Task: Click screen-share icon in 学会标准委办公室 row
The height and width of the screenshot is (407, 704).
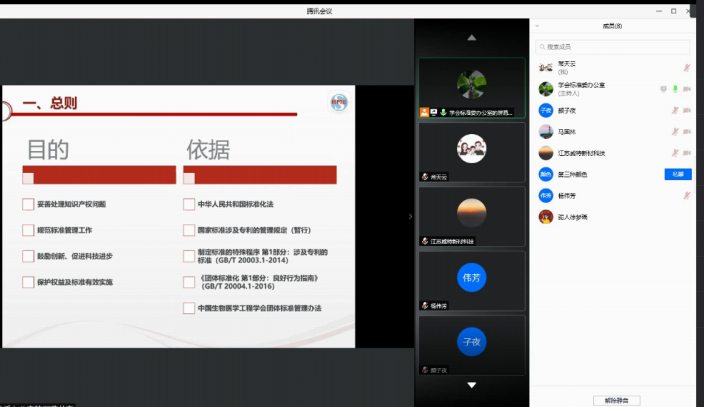Action: tap(663, 89)
